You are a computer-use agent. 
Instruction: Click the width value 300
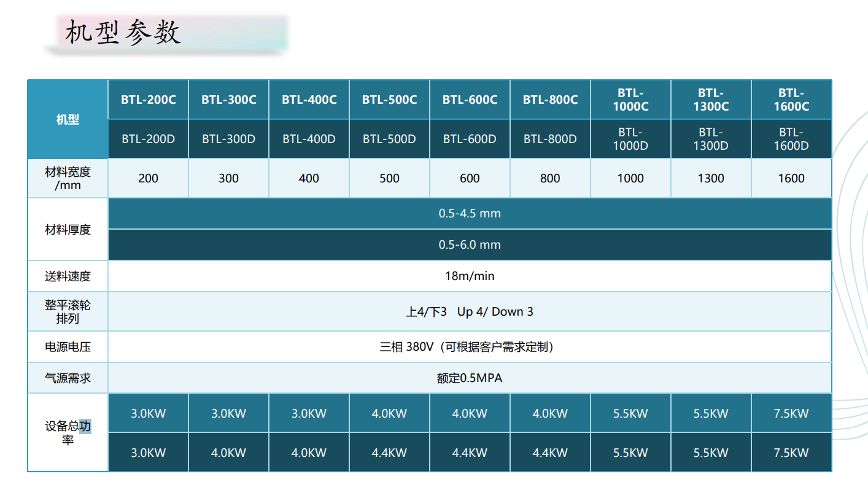pos(228,178)
